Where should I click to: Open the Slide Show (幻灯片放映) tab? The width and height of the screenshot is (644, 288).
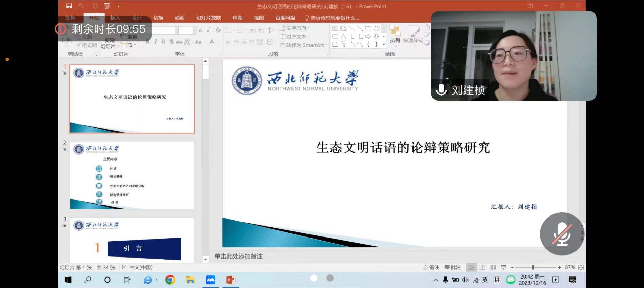coord(208,18)
